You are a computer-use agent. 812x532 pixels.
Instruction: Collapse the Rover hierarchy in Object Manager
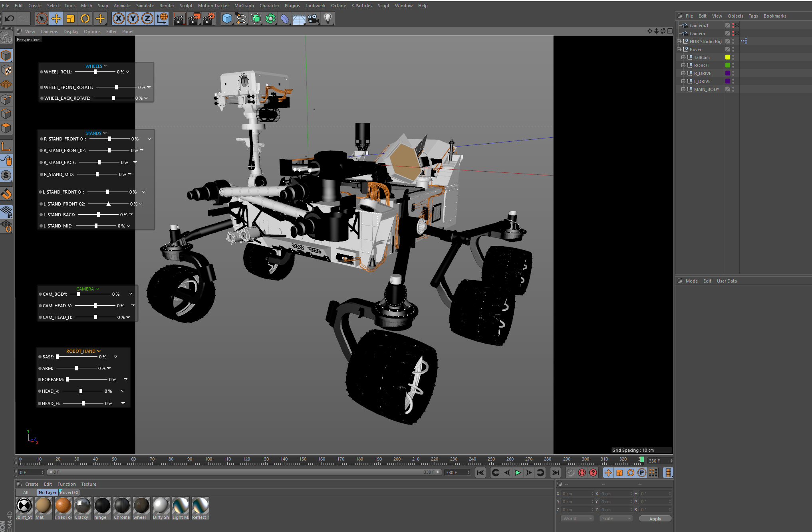pos(679,49)
